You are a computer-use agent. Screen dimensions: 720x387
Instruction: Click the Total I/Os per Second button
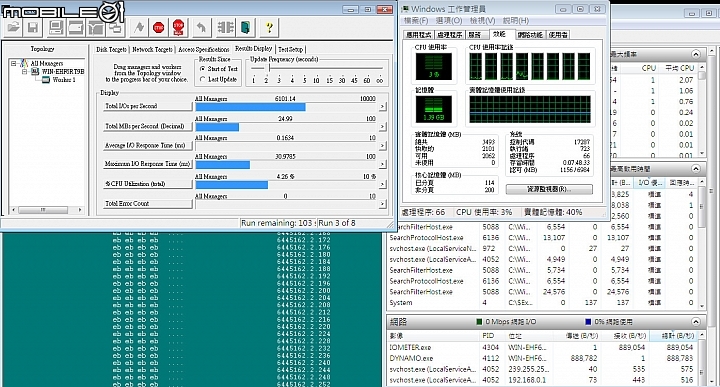tap(147, 106)
